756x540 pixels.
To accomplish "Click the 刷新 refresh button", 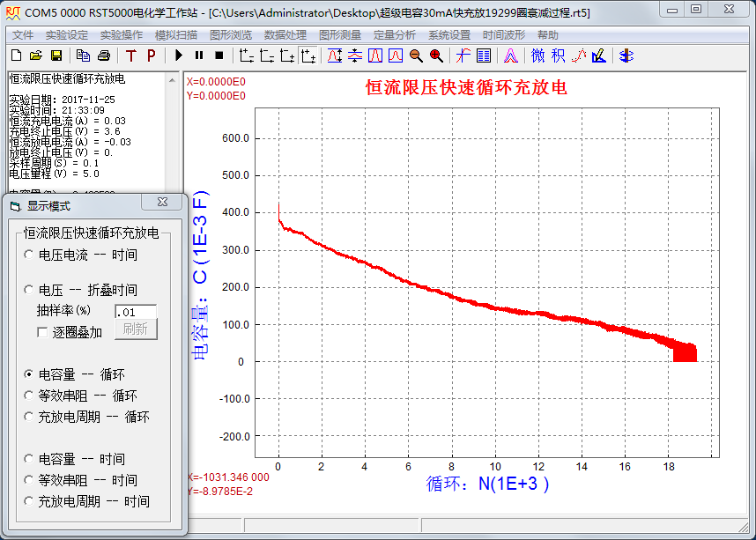I will coord(135,329).
